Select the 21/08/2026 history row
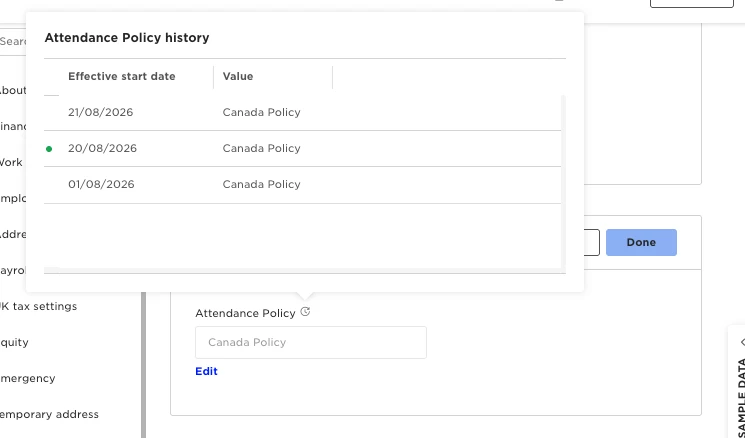 [x=302, y=113]
